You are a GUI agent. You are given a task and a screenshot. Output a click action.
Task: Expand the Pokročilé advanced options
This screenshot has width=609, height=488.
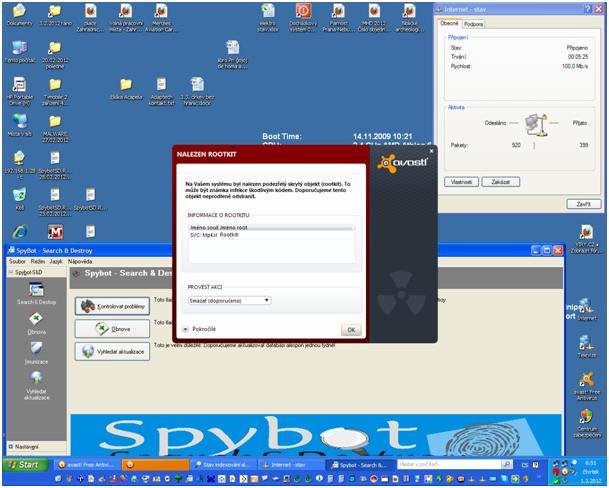(199, 329)
